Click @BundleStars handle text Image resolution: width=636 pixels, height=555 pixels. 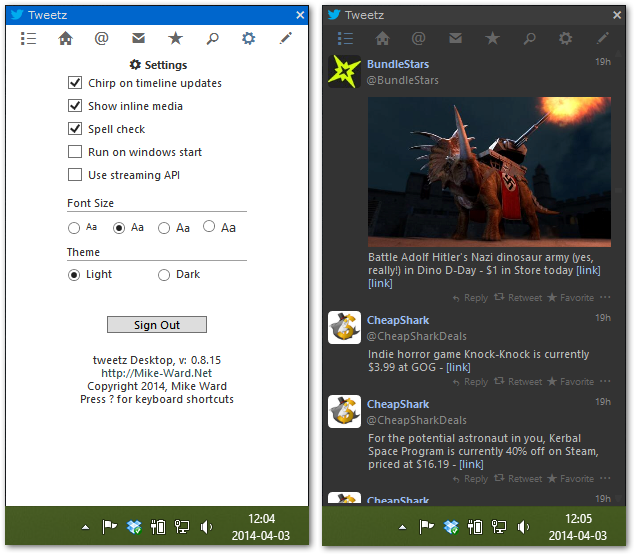point(403,80)
